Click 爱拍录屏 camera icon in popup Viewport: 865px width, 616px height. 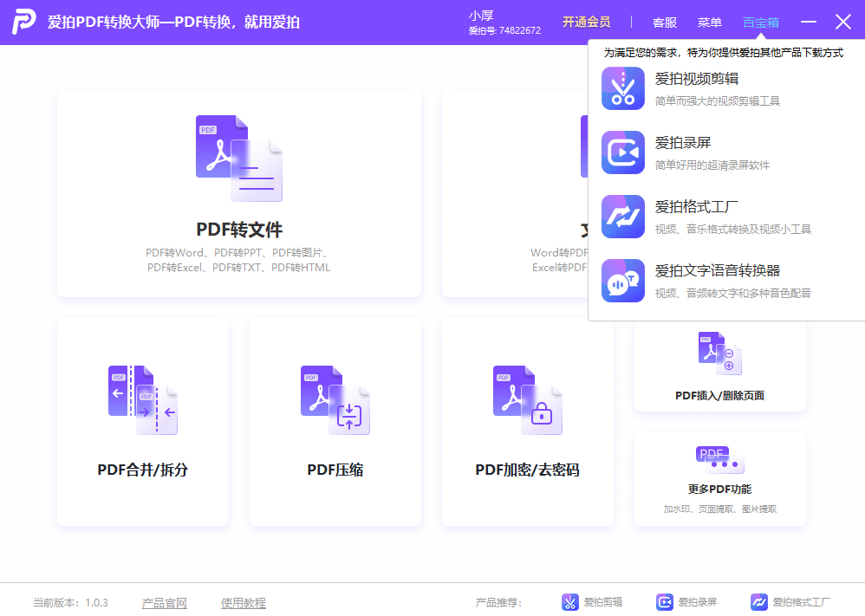623,152
